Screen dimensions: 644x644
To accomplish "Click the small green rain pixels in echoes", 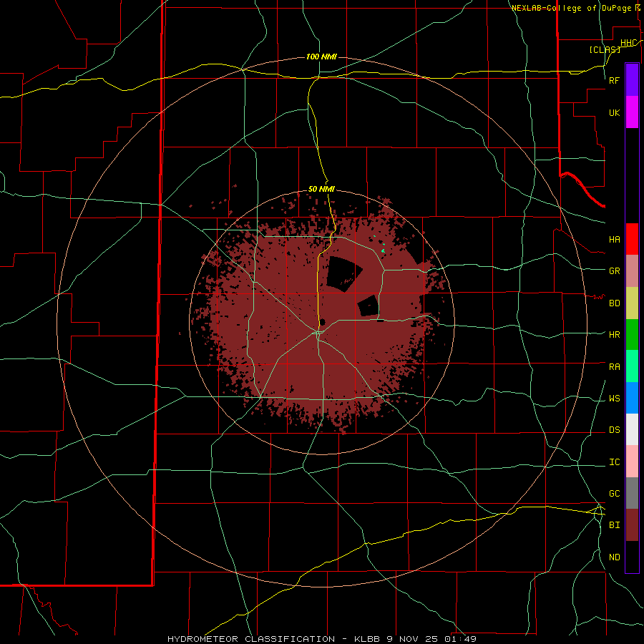I will click(x=383, y=249).
